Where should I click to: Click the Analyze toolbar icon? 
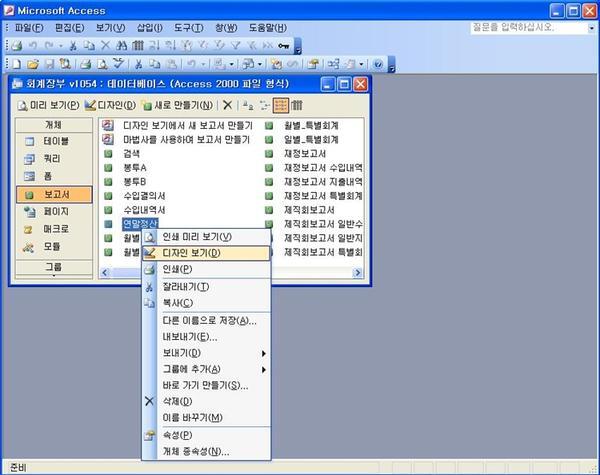tap(248, 64)
